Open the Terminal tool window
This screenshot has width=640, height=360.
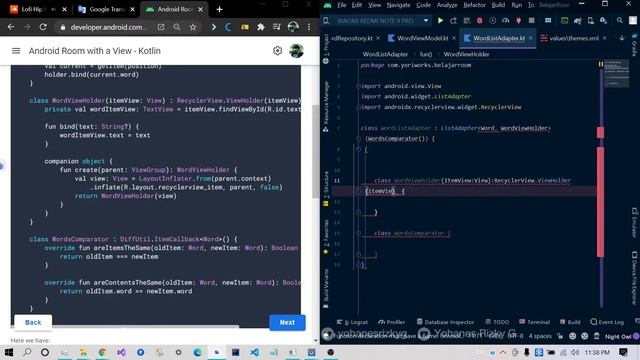pyautogui.click(x=534, y=322)
